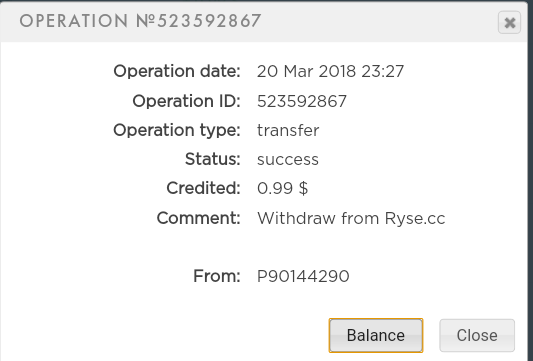Click the Status label
Image resolution: width=533 pixels, height=361 pixels.
pos(213,159)
